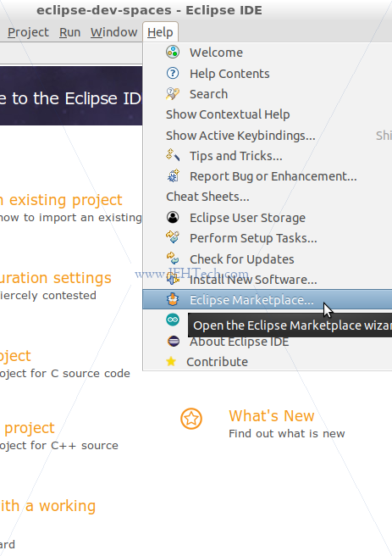Image resolution: width=392 pixels, height=556 pixels.
Task: Open Eclipse Marketplace highlighted entry
Action: pos(268,299)
